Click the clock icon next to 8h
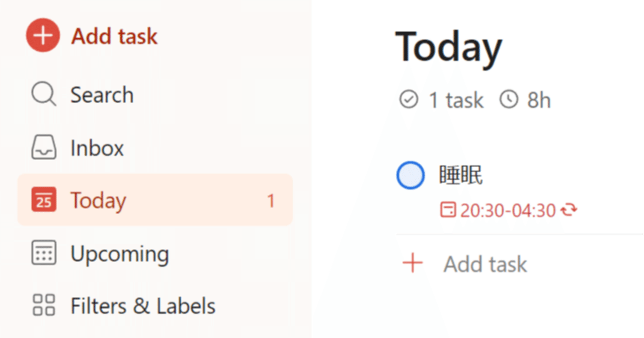Image resolution: width=644 pixels, height=338 pixels. coord(509,100)
